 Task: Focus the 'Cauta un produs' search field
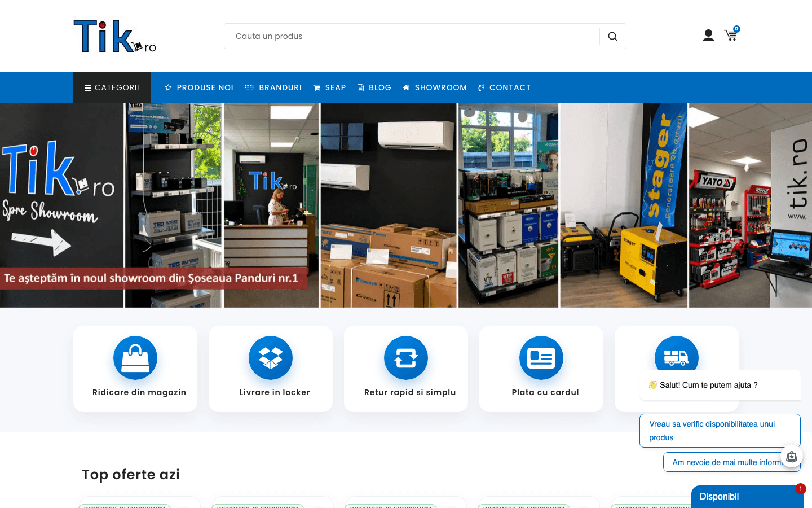coord(412,36)
